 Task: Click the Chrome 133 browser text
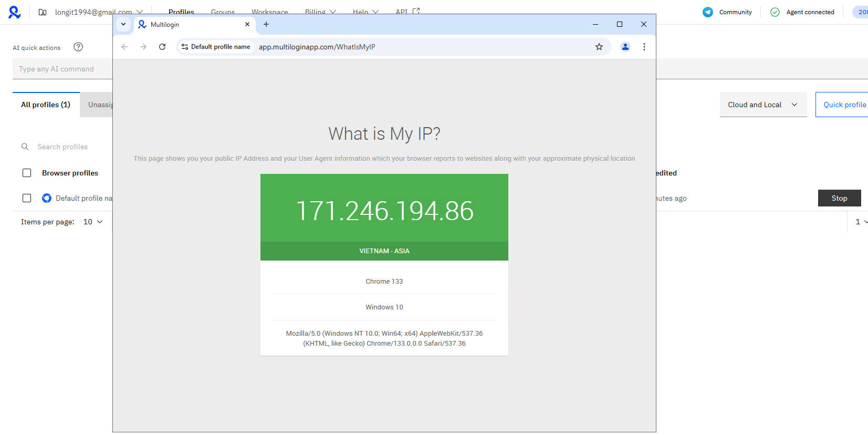384,282
